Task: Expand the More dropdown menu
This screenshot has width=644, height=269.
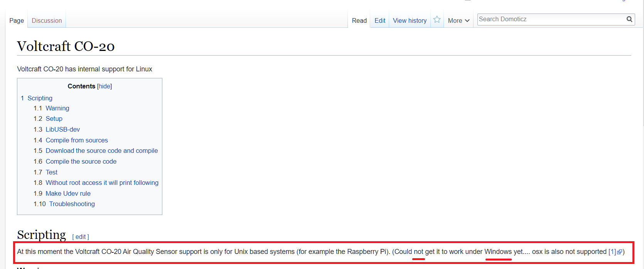Action: point(459,21)
